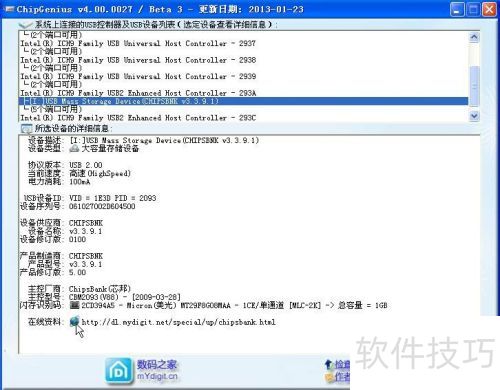Open the dl.mydigit.net chipsbank.html link
This screenshot has height=390, width=500.
pyautogui.click(x=178, y=322)
